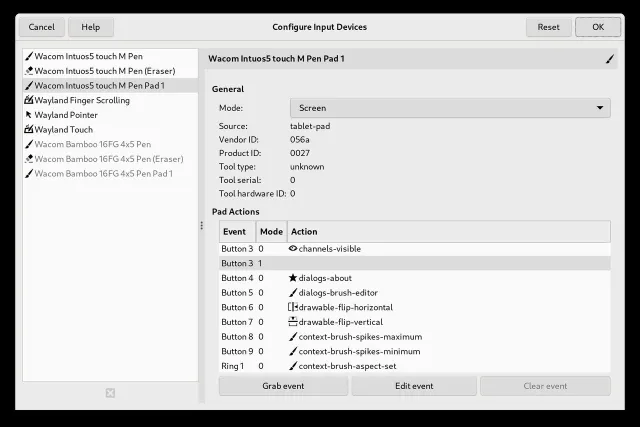This screenshot has height=427, width=640.
Task: Click the pane divider handle between panels
Action: (x=202, y=225)
